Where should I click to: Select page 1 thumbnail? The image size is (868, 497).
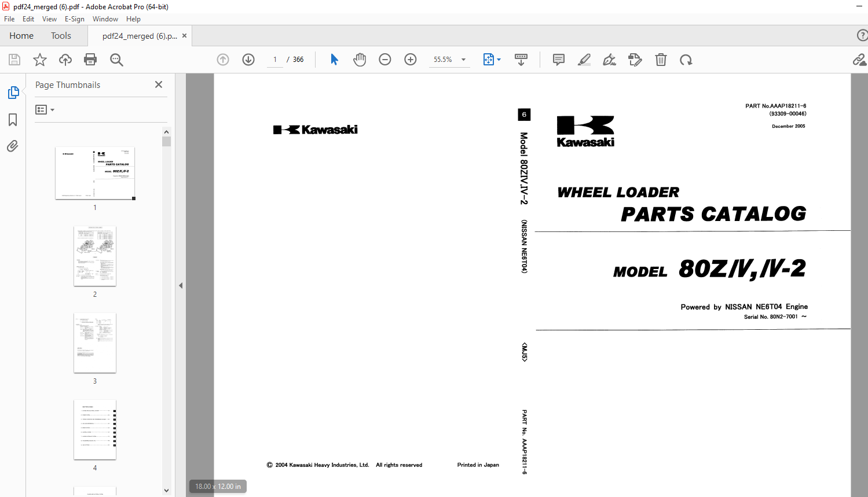[x=95, y=173]
